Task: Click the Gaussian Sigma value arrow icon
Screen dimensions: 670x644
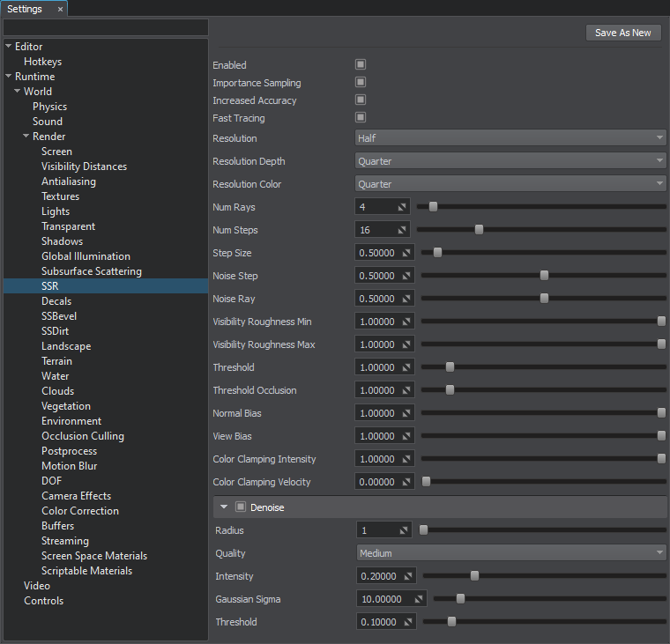Action: pyautogui.click(x=419, y=600)
